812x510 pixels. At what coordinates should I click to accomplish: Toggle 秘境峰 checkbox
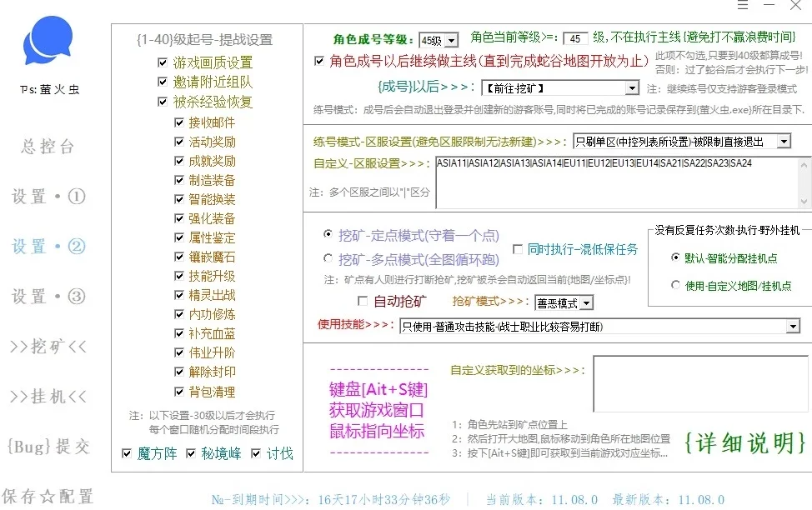(x=191, y=453)
